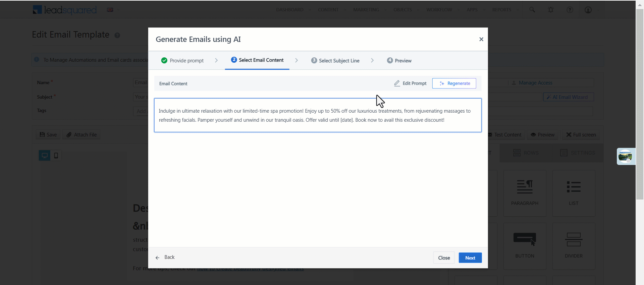Open the language flag selector

(113, 10)
